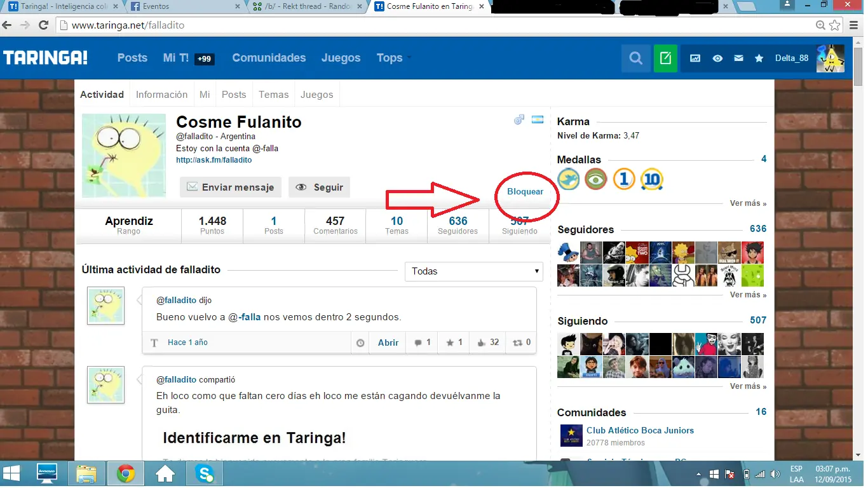The height and width of the screenshot is (488, 868).
Task: Open the messages envelope icon in header
Action: coord(738,58)
